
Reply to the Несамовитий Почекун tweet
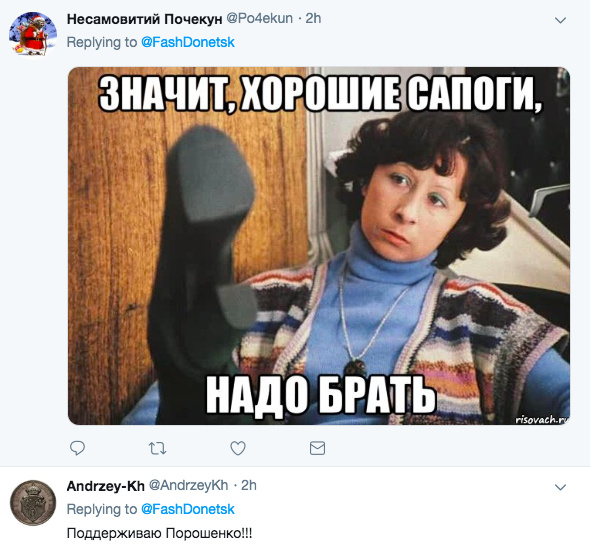[78, 448]
